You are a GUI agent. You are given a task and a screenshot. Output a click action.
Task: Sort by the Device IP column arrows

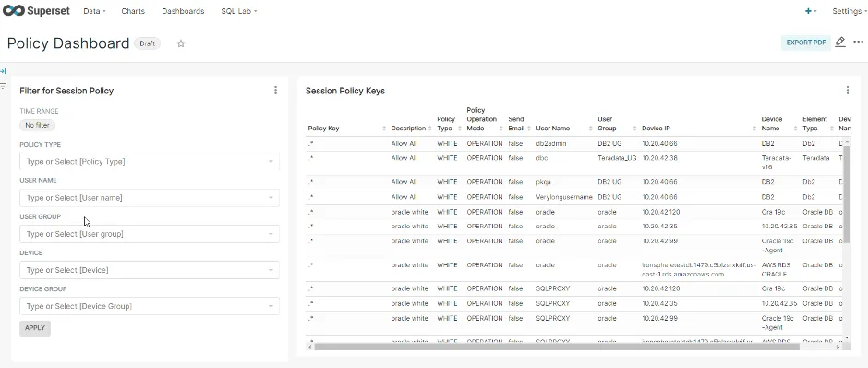[754, 129]
